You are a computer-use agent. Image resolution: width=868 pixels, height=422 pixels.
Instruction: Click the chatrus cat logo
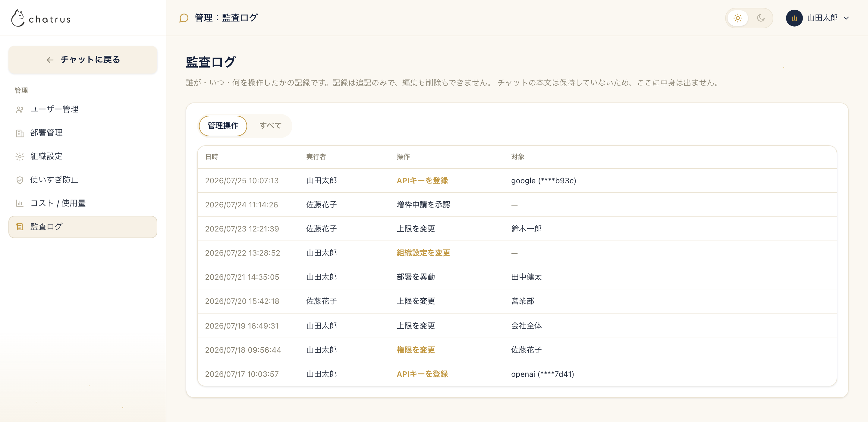click(x=18, y=18)
